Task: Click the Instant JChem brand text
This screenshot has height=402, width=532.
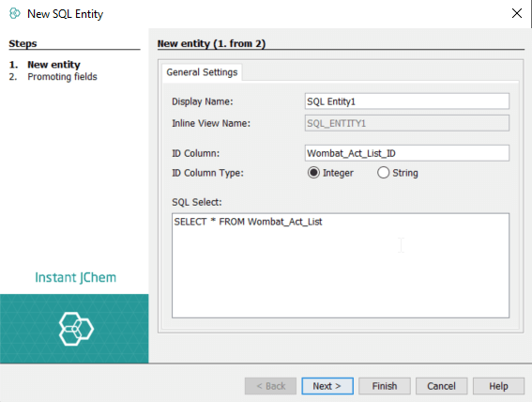Action: point(76,277)
